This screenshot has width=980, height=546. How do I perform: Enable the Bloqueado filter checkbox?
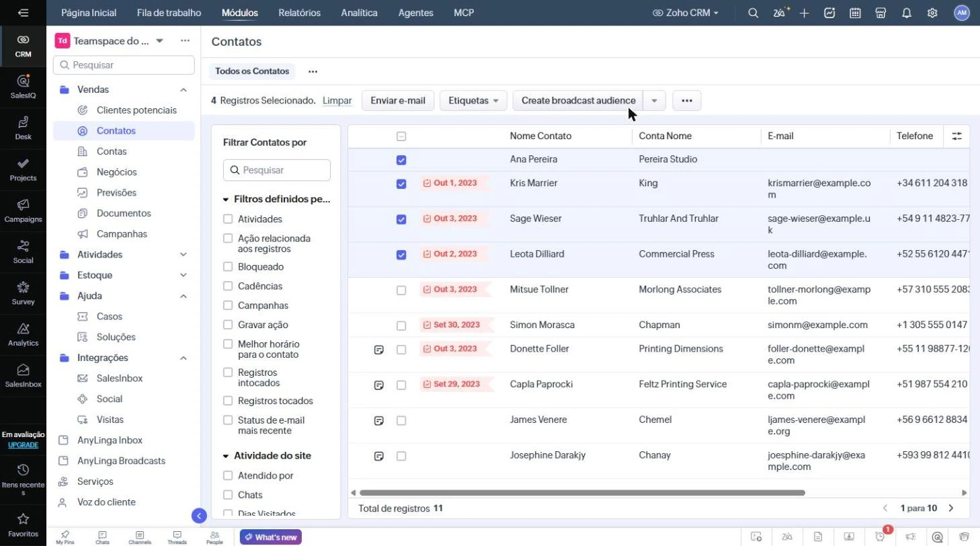coord(228,267)
